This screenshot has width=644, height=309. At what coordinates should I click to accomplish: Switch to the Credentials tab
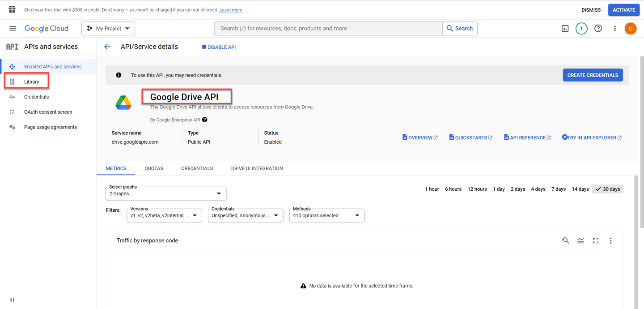coord(197,168)
